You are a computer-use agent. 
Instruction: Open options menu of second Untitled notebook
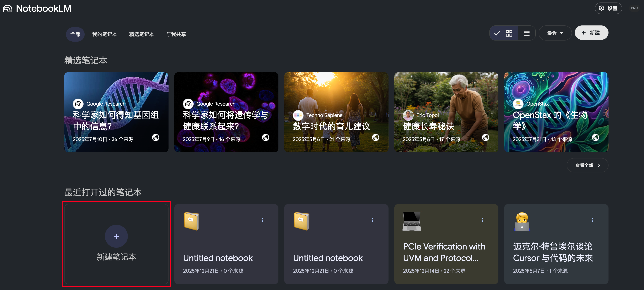(372, 220)
